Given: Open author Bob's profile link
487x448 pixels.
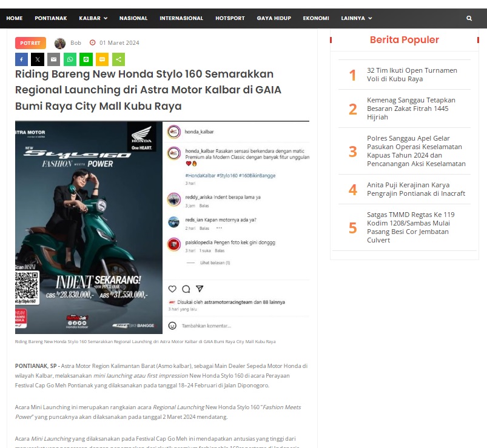Looking at the screenshot, I should 75,43.
